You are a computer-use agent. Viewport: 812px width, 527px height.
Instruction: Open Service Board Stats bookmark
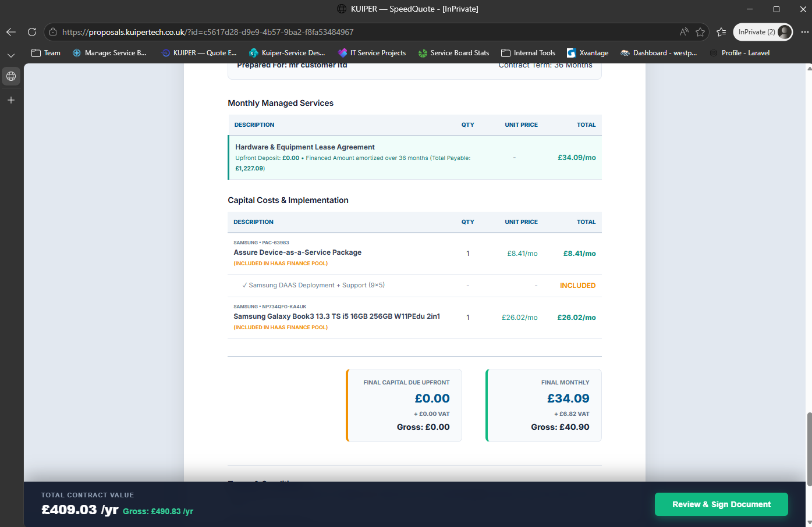(453, 53)
